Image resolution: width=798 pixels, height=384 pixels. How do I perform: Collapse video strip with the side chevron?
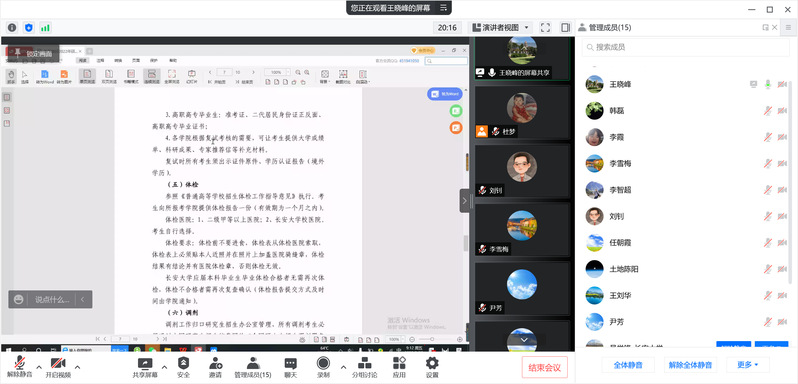pos(464,201)
